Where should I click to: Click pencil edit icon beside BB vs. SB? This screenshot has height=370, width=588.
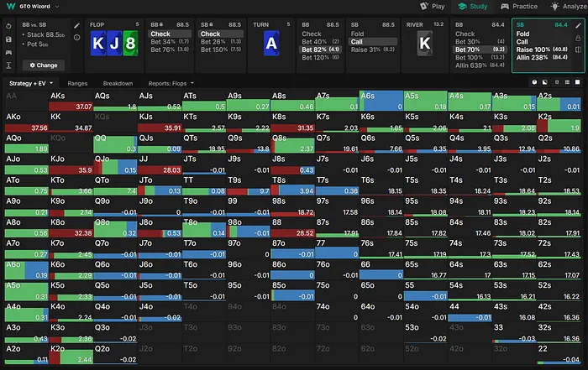pyautogui.click(x=76, y=26)
